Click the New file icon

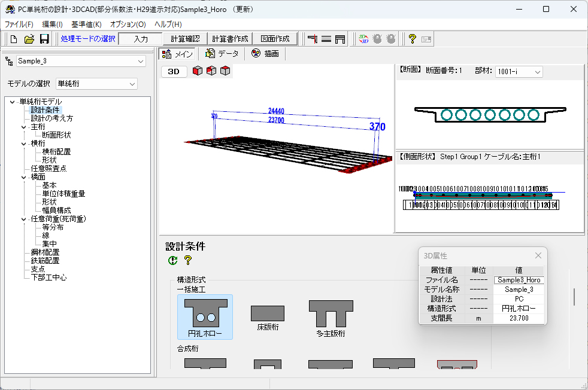14,39
